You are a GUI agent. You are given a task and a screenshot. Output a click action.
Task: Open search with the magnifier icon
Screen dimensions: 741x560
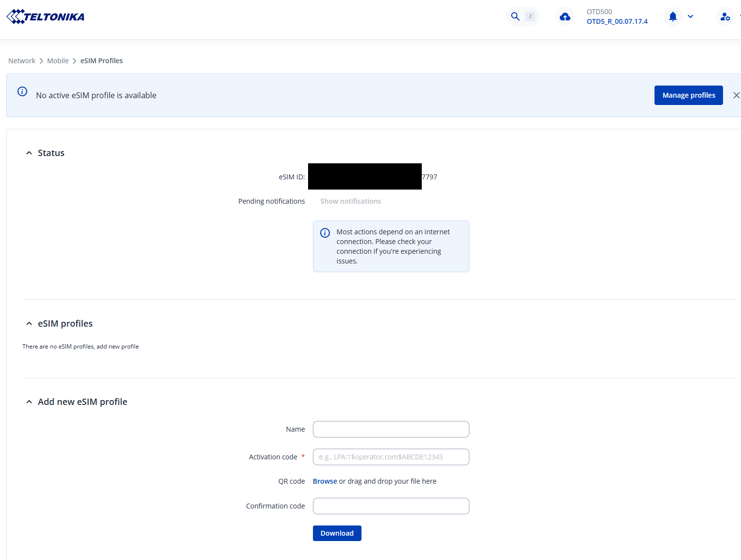pyautogui.click(x=516, y=17)
